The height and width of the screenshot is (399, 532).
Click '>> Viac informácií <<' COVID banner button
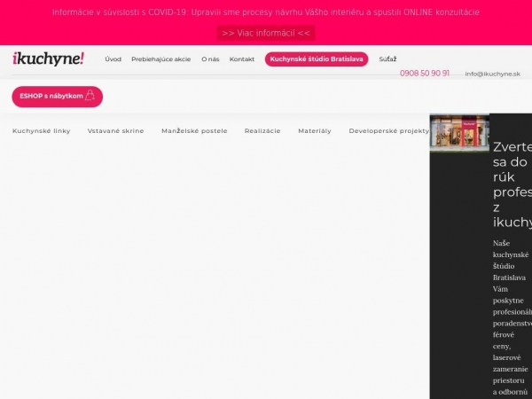(x=266, y=33)
